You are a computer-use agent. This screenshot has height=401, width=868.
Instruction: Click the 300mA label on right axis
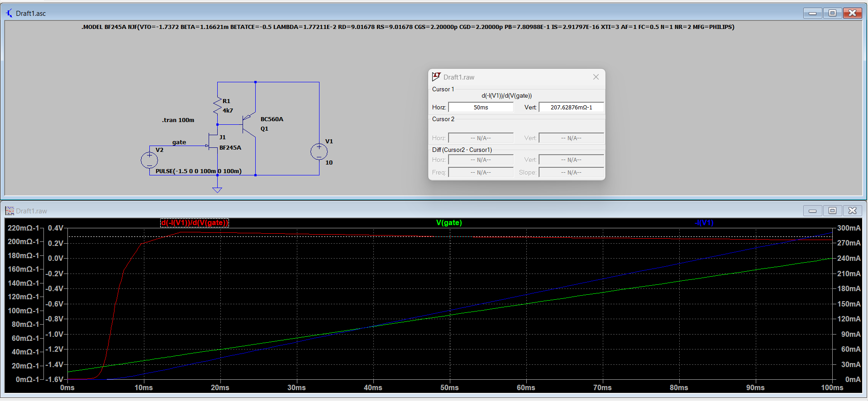[849, 228]
